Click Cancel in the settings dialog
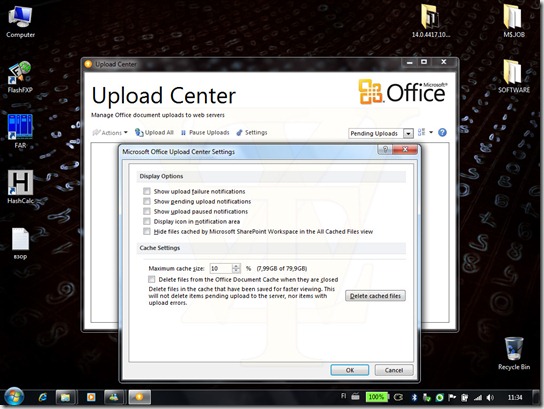Screen dimensions: 544x409 pos(394,370)
